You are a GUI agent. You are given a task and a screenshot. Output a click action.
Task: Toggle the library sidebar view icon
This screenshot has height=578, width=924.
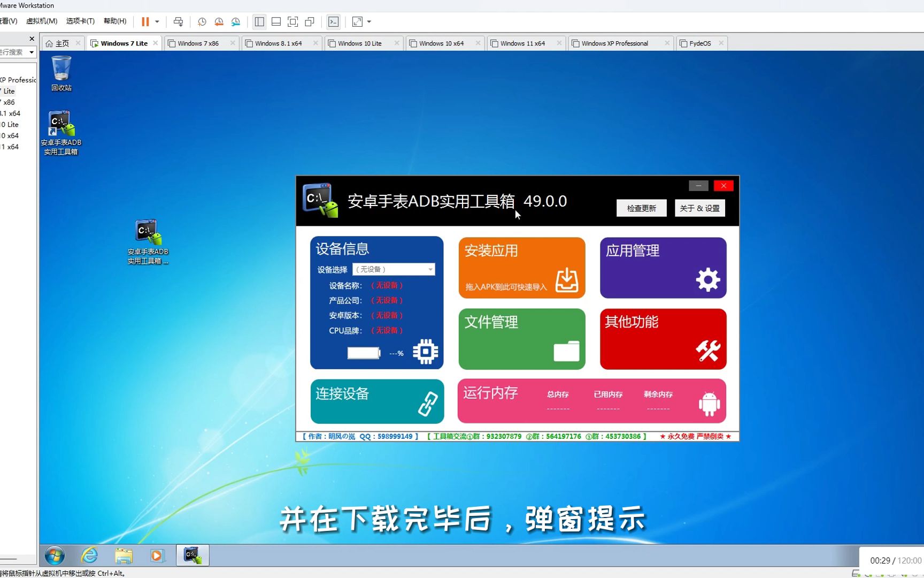click(x=259, y=22)
